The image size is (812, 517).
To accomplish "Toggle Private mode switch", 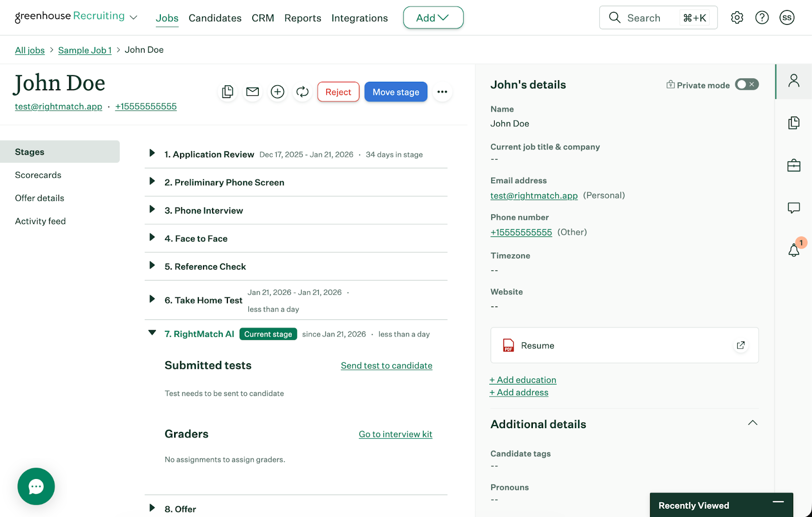I will tap(747, 85).
